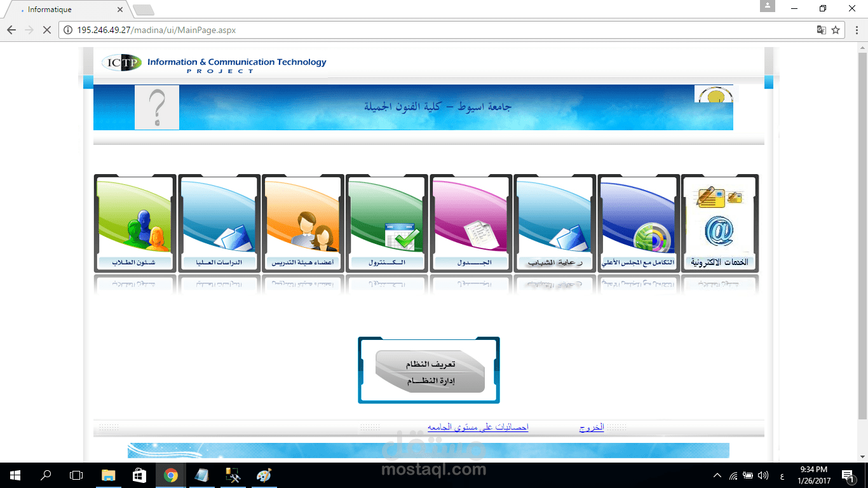Viewport: 868px width, 488px height.
Task: Click the Translate page icon
Action: (822, 30)
